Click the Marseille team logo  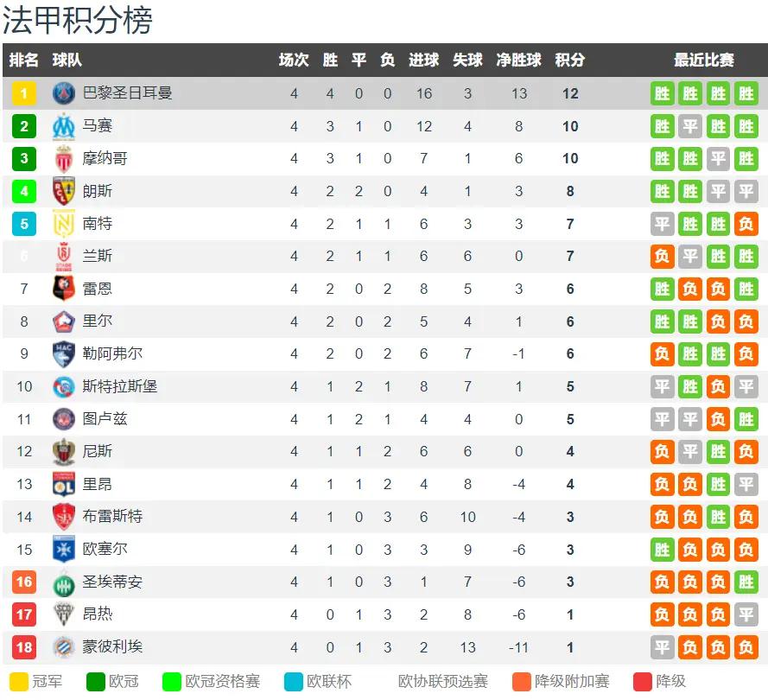64,126
